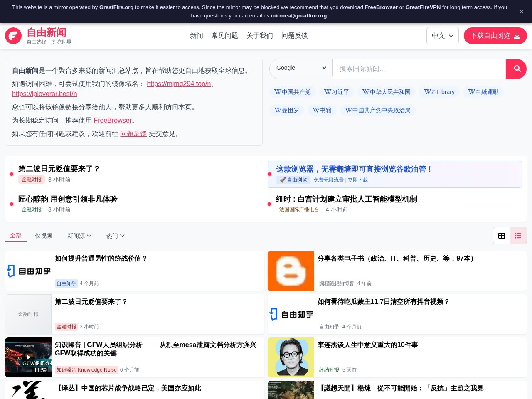This screenshot has width=532, height=399.
Task: Click the 自由浏览 tag under promo headline
Action: pos(293,180)
